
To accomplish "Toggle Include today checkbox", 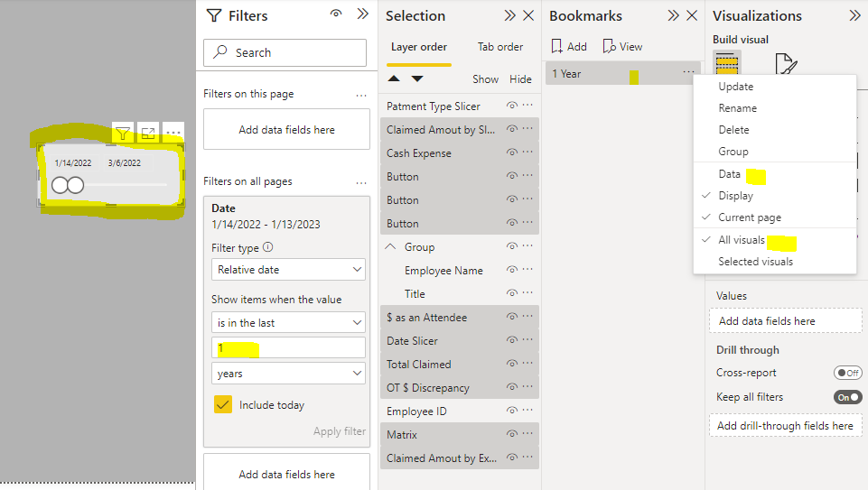I will coord(223,405).
